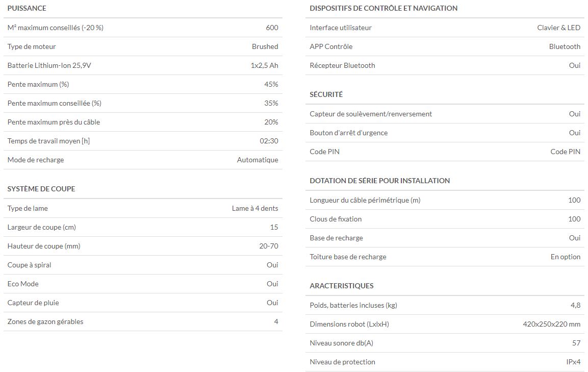Image resolution: width=588 pixels, height=372 pixels.
Task: Select the En option value for Toiture
Action: point(565,257)
